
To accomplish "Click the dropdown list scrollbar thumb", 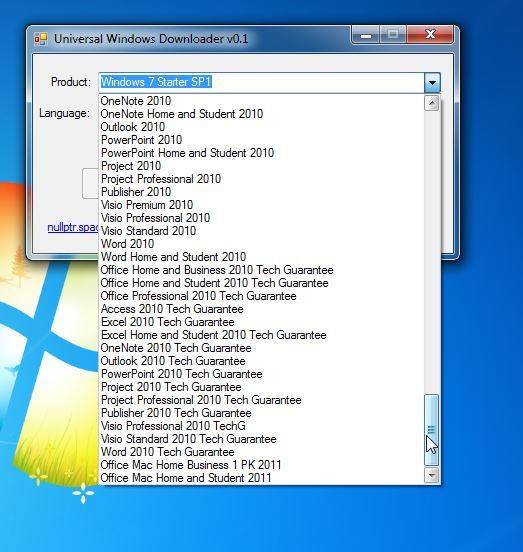I will [x=431, y=429].
